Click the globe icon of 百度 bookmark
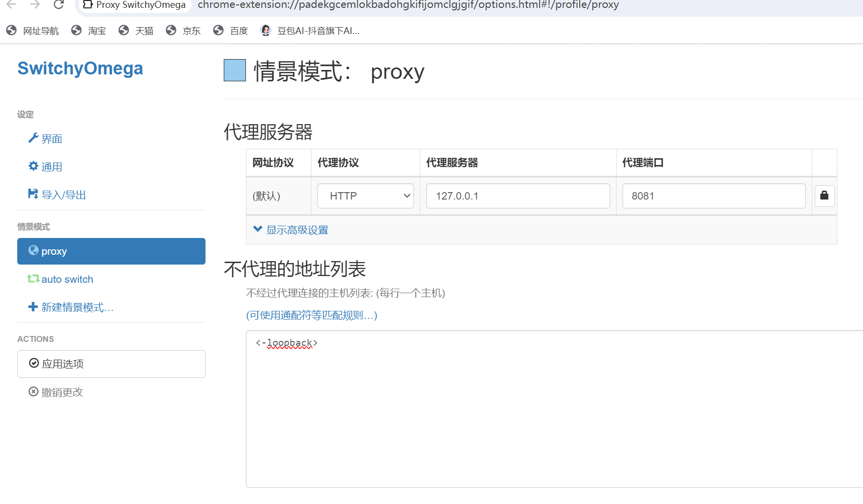863x504 pixels. click(218, 31)
